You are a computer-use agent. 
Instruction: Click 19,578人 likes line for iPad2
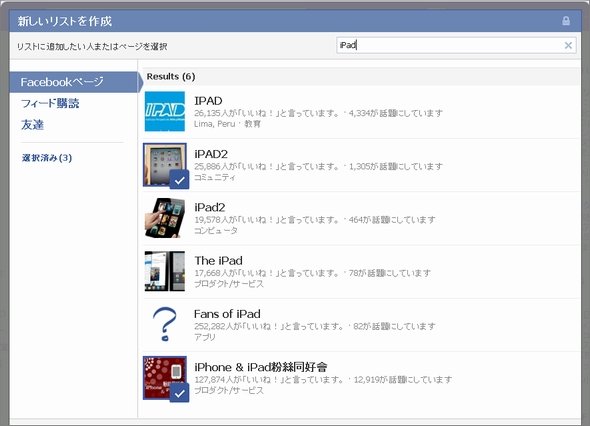point(315,219)
